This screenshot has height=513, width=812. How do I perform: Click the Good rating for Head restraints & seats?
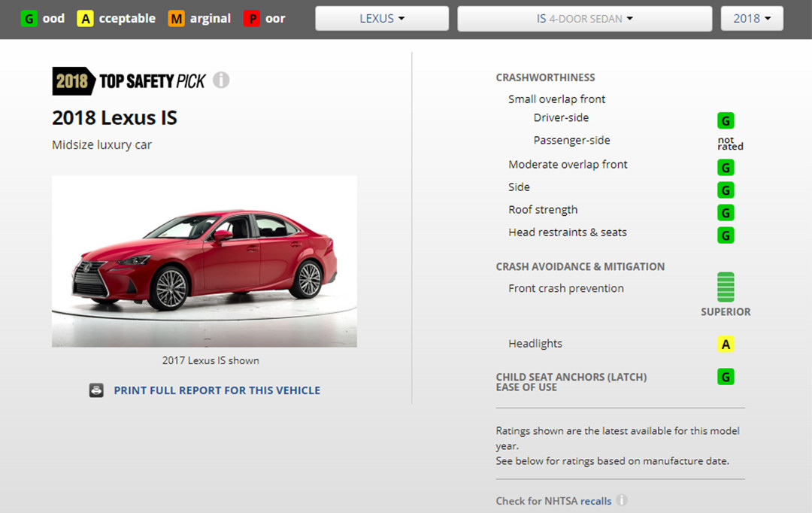click(726, 235)
